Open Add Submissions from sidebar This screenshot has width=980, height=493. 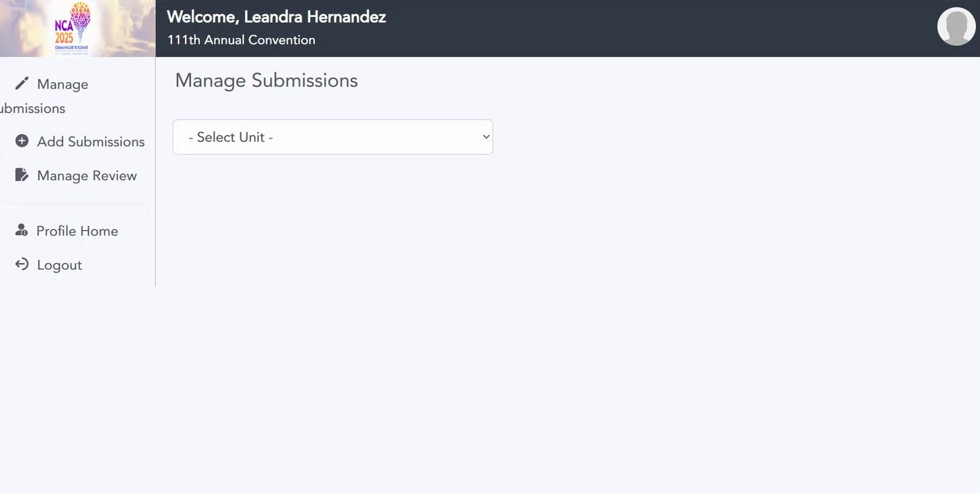(x=90, y=142)
